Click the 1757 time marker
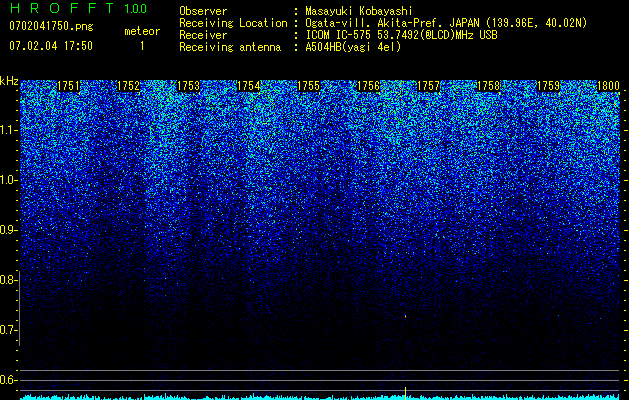The height and width of the screenshot is (400, 629). (x=428, y=86)
